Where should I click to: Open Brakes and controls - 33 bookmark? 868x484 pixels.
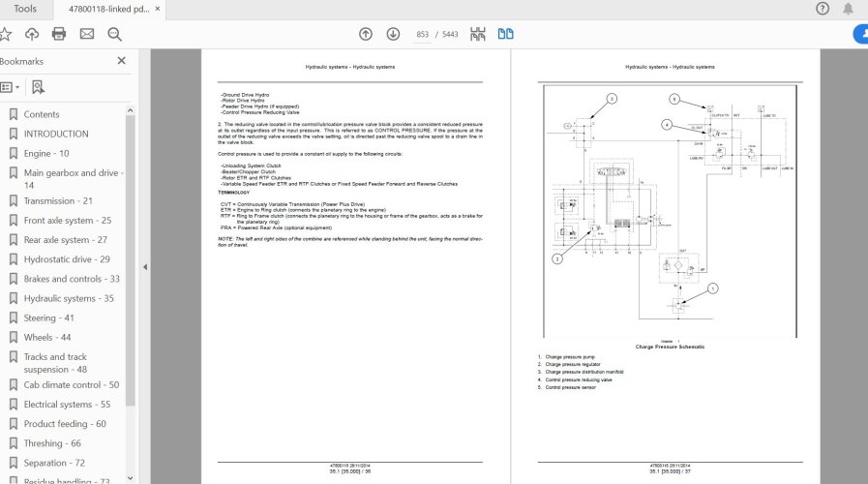(x=72, y=279)
